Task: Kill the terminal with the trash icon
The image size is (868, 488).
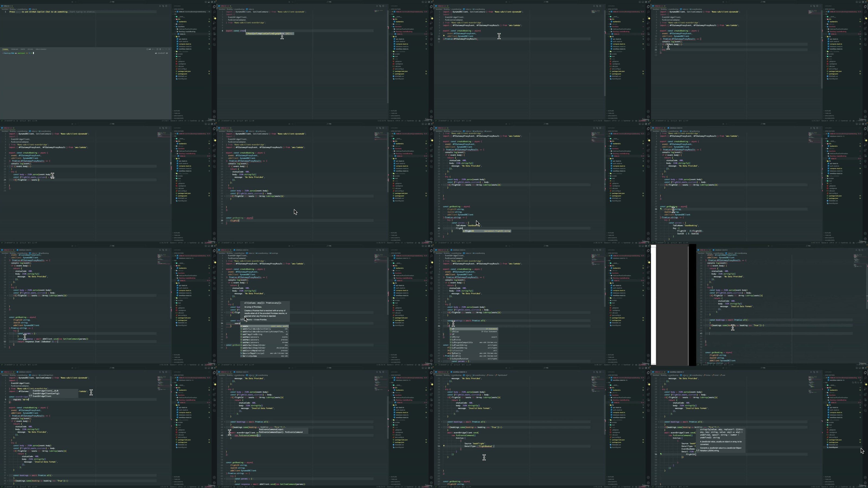Action: [160, 50]
